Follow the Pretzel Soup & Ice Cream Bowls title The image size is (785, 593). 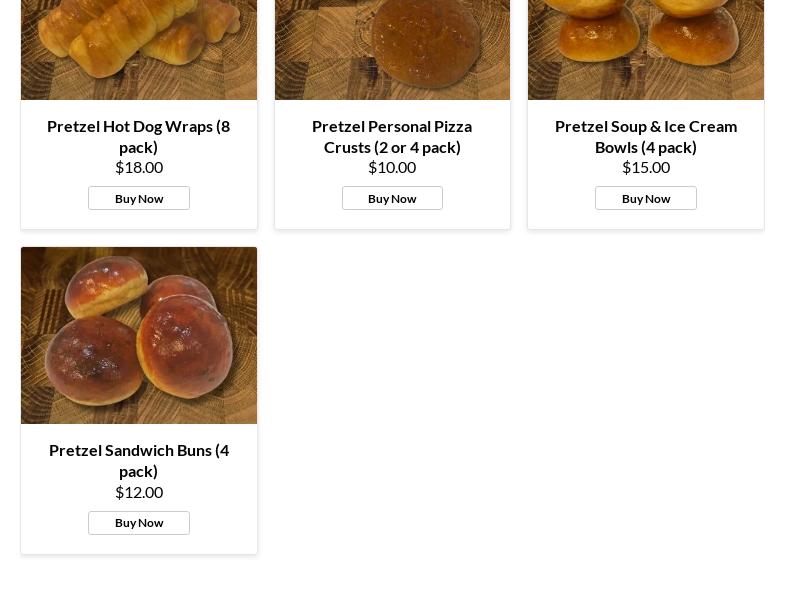click(645, 136)
